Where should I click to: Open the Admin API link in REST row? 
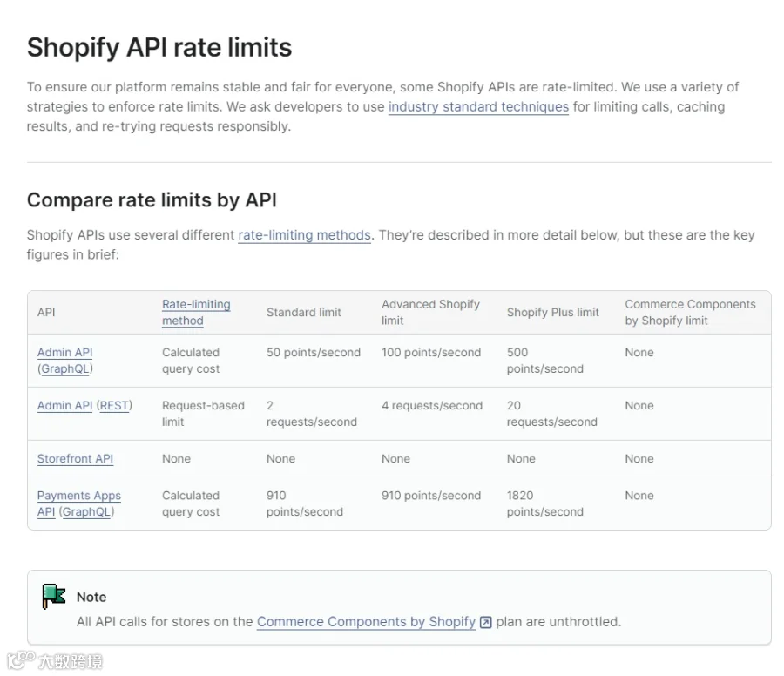click(65, 405)
